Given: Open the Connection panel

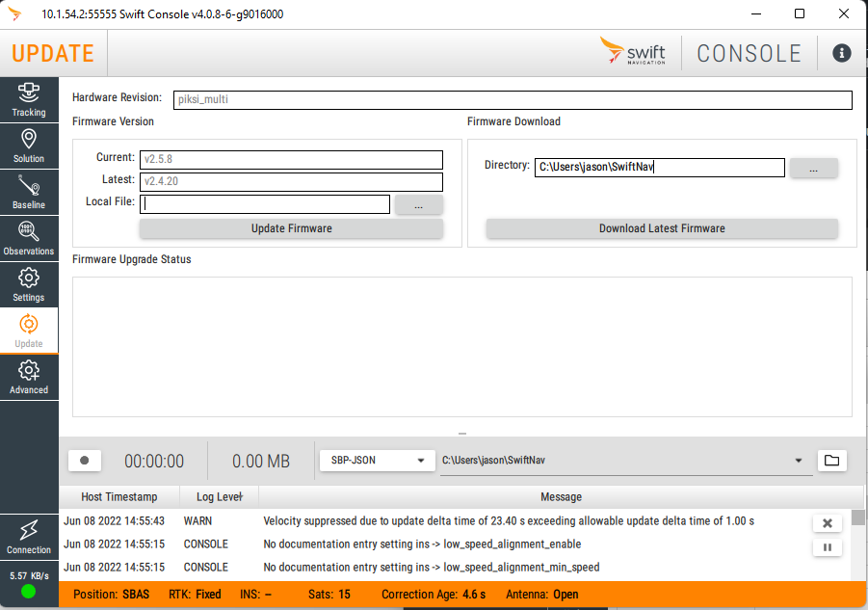Looking at the screenshot, I should tap(29, 537).
